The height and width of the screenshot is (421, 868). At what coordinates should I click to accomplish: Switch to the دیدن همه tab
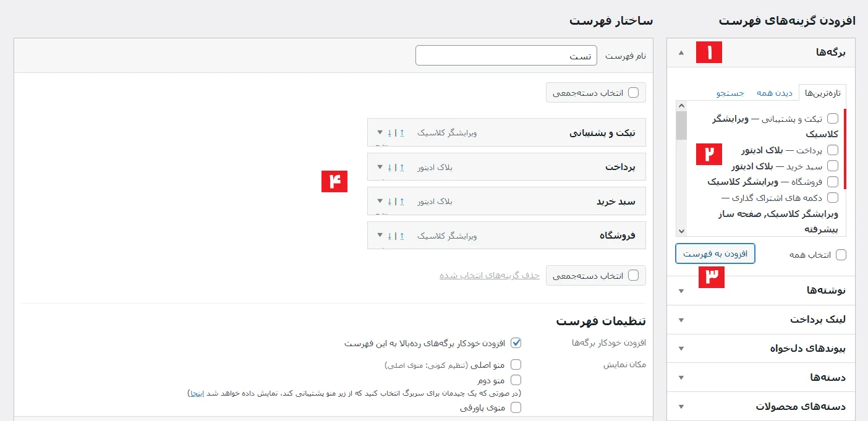(x=774, y=93)
